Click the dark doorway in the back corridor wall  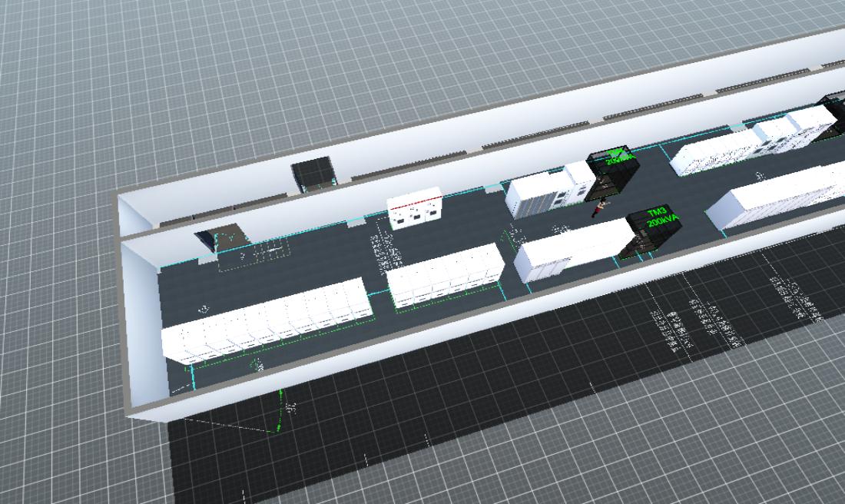[x=313, y=174]
